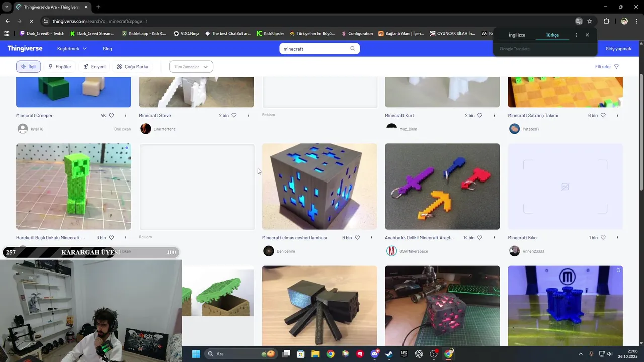Stop loading the page
644x362 pixels.
tap(31, 21)
